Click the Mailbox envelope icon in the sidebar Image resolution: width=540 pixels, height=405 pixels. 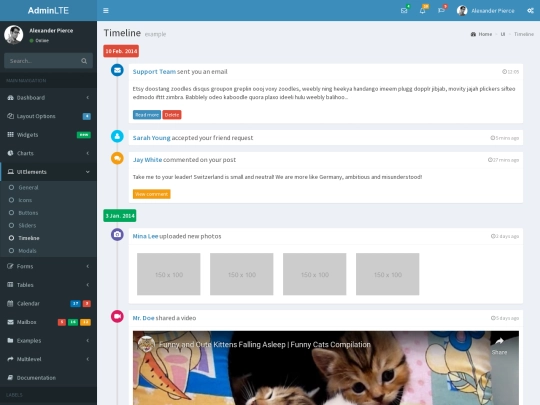coord(10,322)
